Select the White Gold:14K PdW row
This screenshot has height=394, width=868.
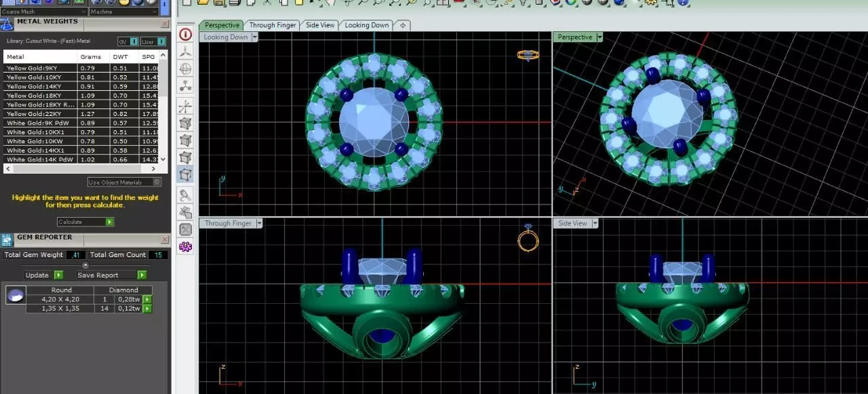click(81, 159)
